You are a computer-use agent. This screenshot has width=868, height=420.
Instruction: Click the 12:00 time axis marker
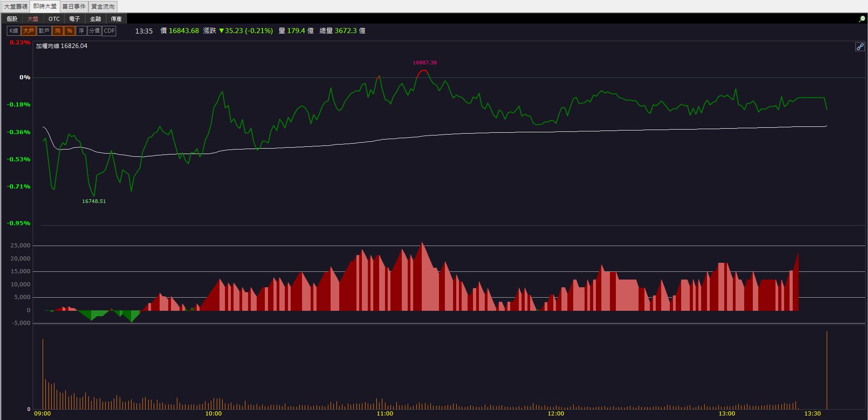pos(556,414)
